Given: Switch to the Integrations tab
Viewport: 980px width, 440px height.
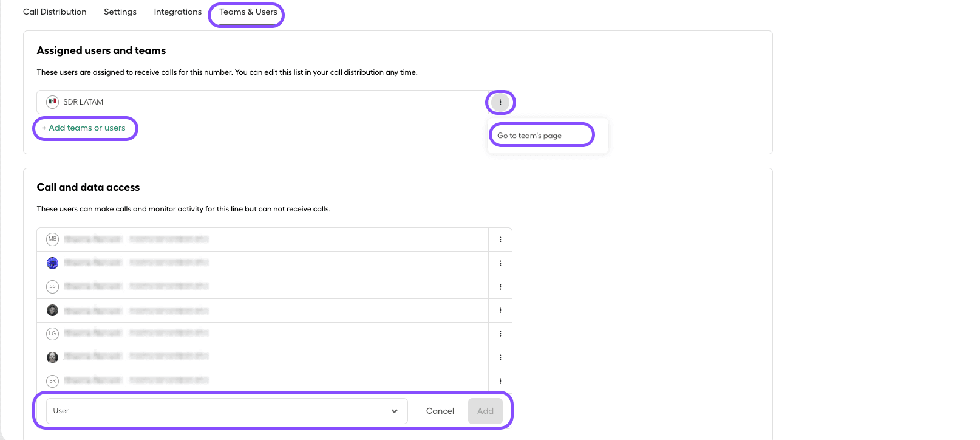Looking at the screenshot, I should tap(177, 12).
